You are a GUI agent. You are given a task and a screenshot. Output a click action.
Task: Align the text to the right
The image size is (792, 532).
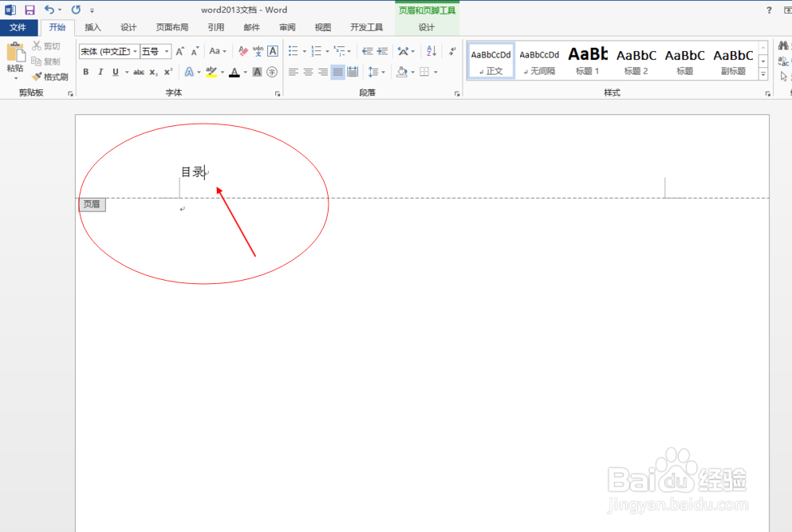click(x=323, y=73)
